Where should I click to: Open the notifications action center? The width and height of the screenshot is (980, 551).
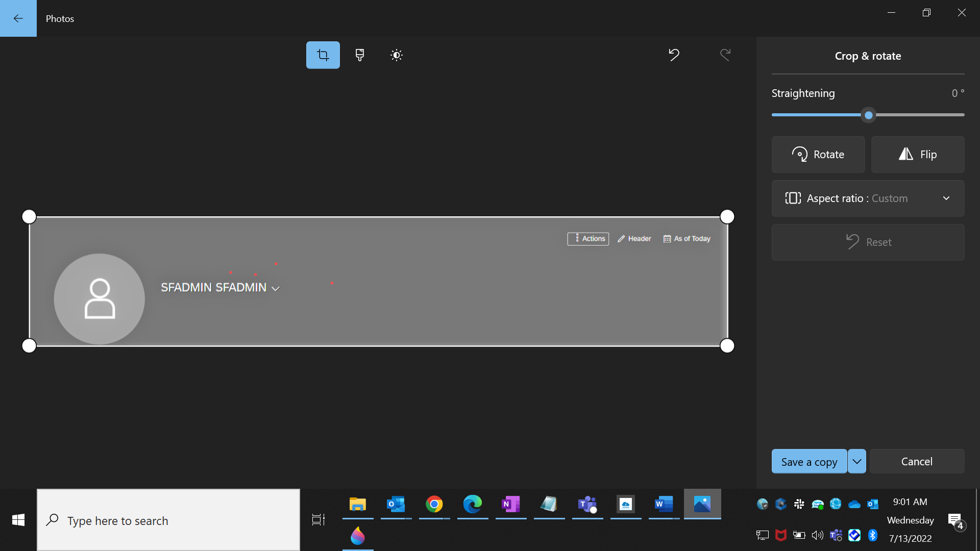coord(956,521)
